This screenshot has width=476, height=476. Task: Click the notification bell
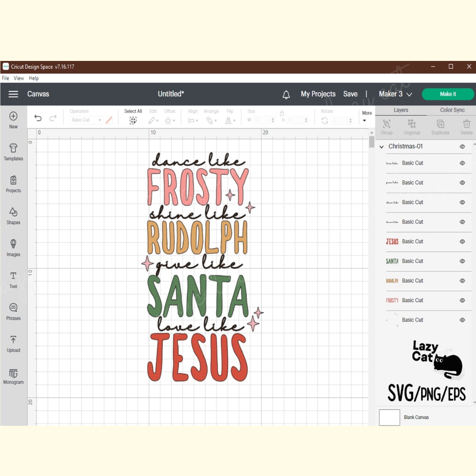coord(287,94)
